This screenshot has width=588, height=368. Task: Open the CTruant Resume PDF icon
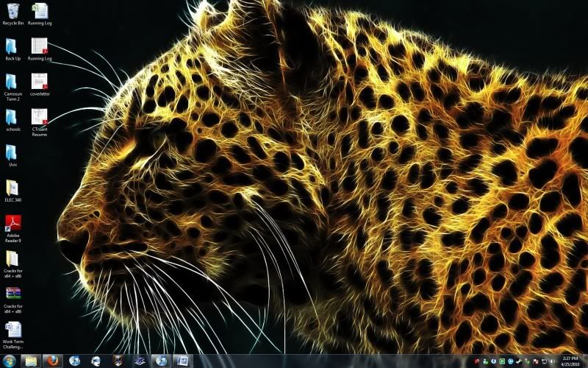coord(40,122)
